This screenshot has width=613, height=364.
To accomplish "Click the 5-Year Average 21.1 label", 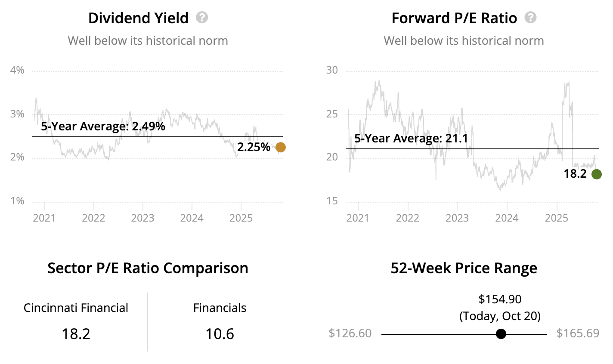I will [x=411, y=139].
